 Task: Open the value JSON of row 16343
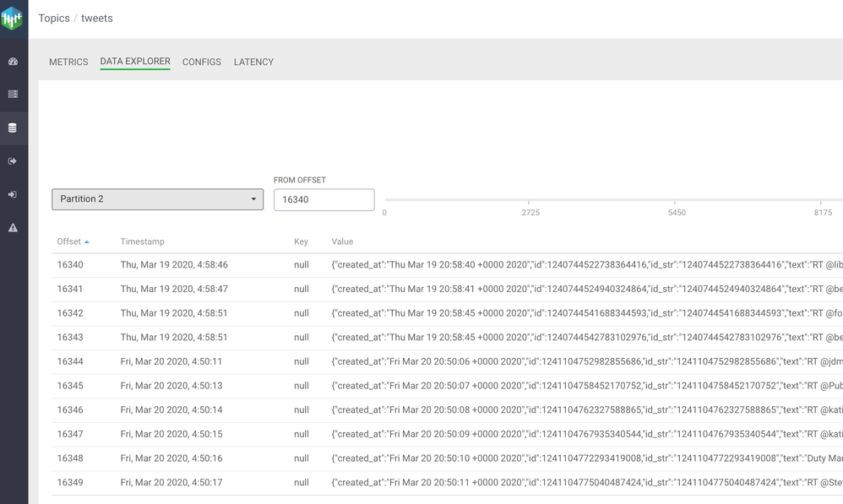point(587,338)
